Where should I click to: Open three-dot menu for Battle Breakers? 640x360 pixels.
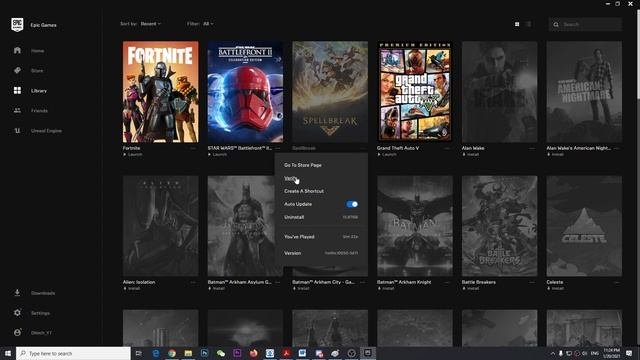532,282
